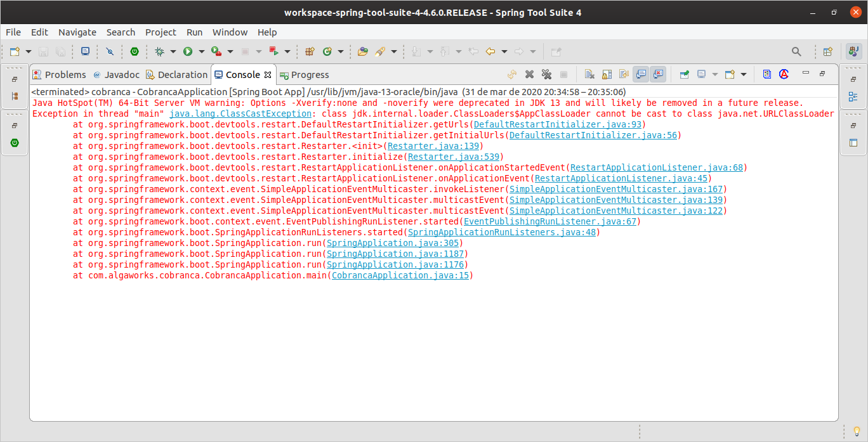
Task: Open the Restarter.java:539 link
Action: click(x=454, y=157)
